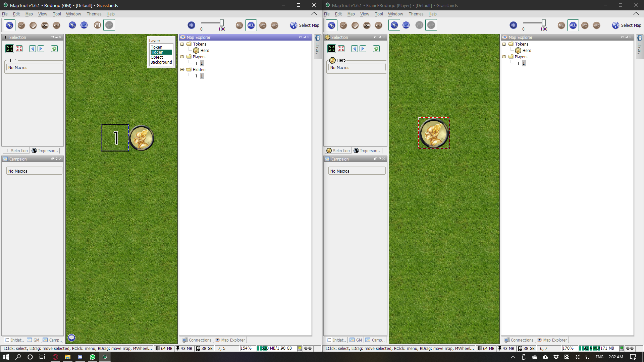Switch to the Connections tab
The image size is (644, 362).
199,340
